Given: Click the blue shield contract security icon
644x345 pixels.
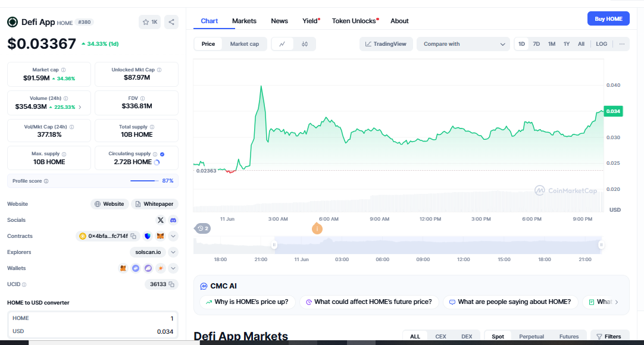Looking at the screenshot, I should [148, 236].
